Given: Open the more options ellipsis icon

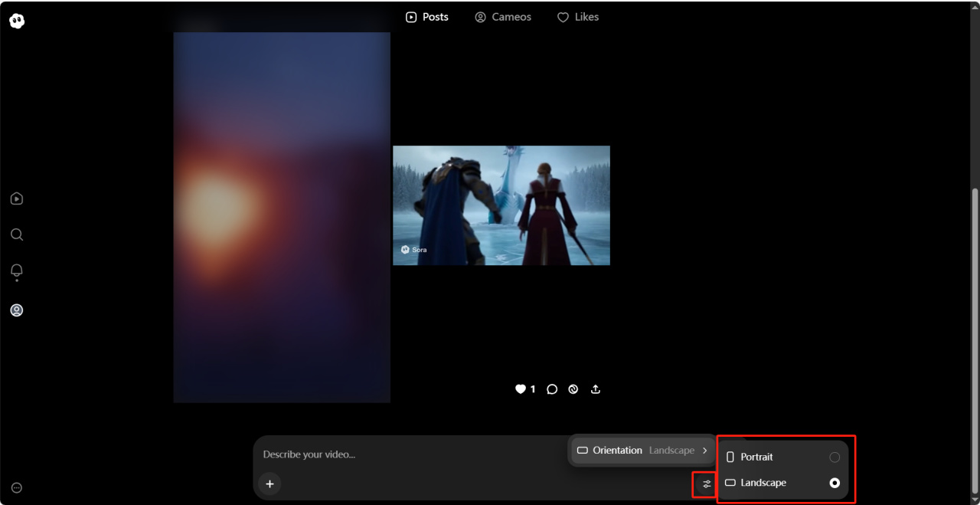Looking at the screenshot, I should click(x=17, y=487).
